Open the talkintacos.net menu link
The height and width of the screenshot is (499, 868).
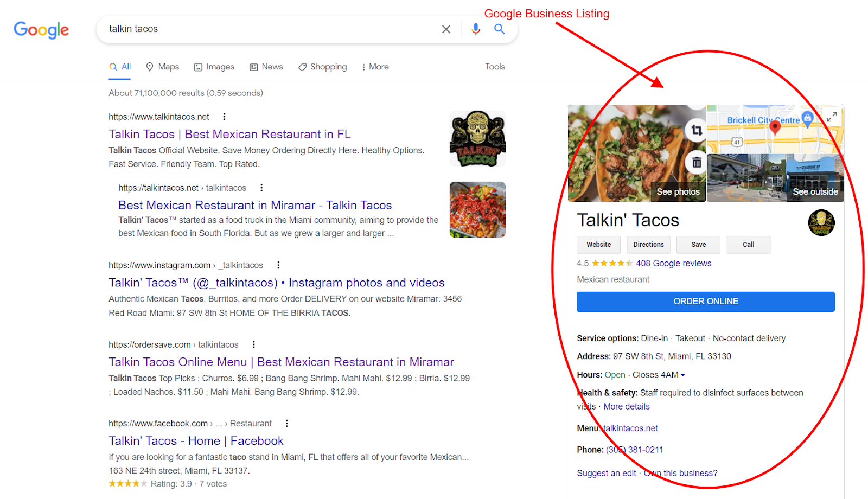tap(630, 428)
